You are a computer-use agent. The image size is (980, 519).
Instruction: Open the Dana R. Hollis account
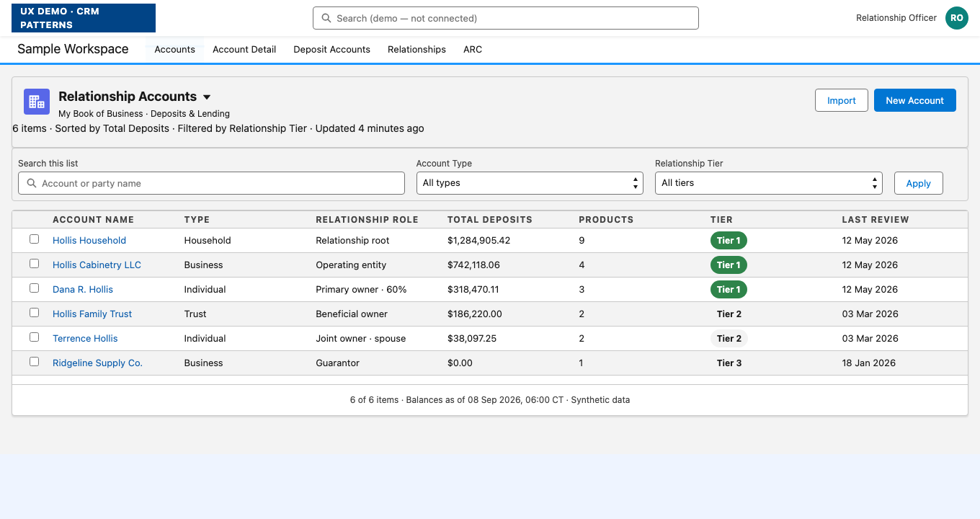coord(83,290)
